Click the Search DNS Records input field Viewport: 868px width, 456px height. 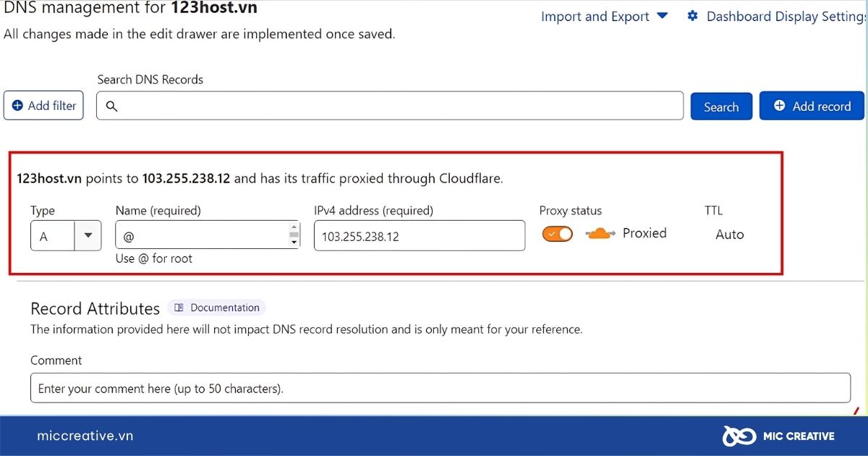390,106
